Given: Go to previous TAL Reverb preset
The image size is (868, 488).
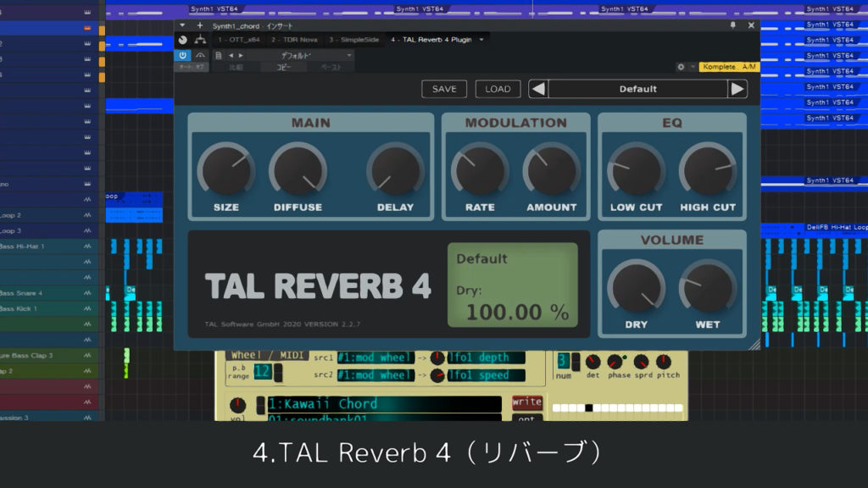Looking at the screenshot, I should [x=538, y=89].
